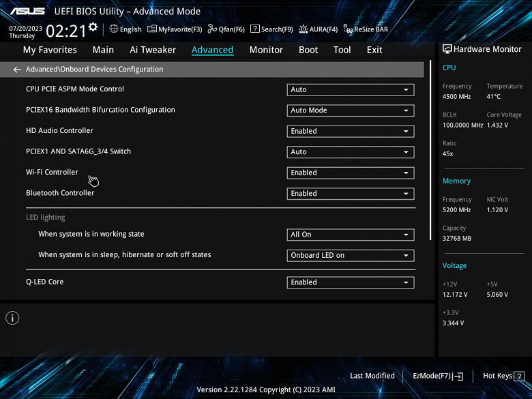
Task: Click the +12V value 12.172 V
Action: click(x=455, y=295)
